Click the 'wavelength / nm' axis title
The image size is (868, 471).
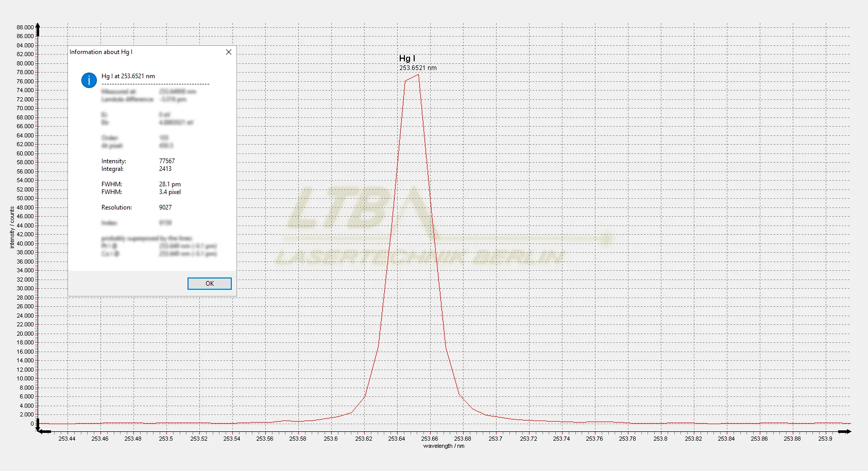[x=444, y=446]
